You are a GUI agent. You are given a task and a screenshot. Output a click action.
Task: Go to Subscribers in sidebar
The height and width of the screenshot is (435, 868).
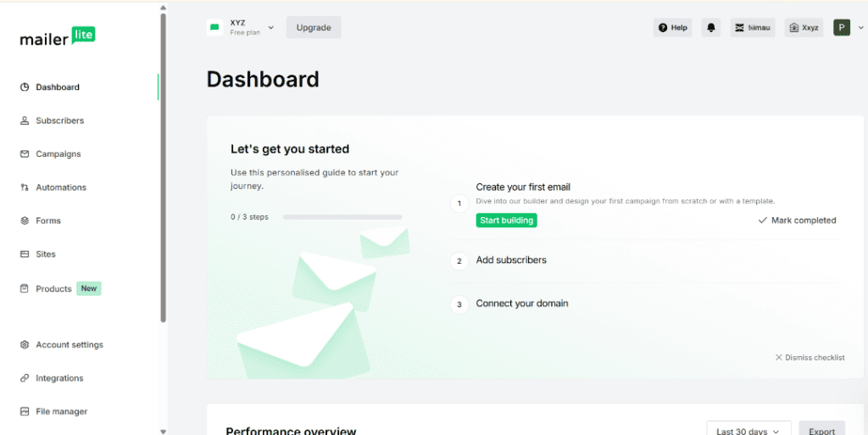(60, 120)
